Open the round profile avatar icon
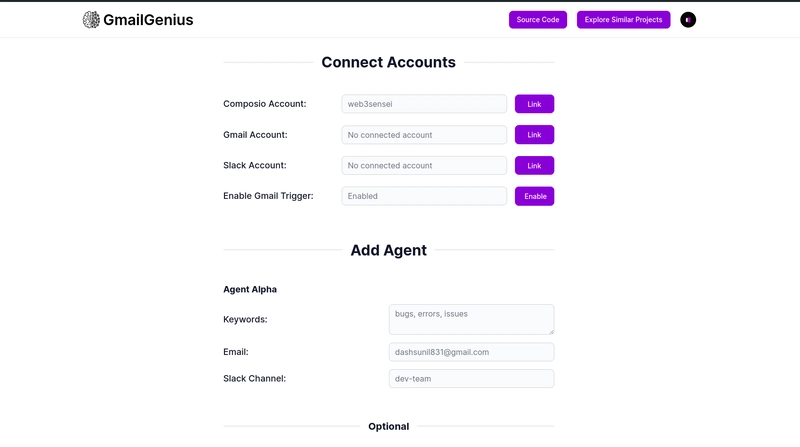 tap(688, 20)
